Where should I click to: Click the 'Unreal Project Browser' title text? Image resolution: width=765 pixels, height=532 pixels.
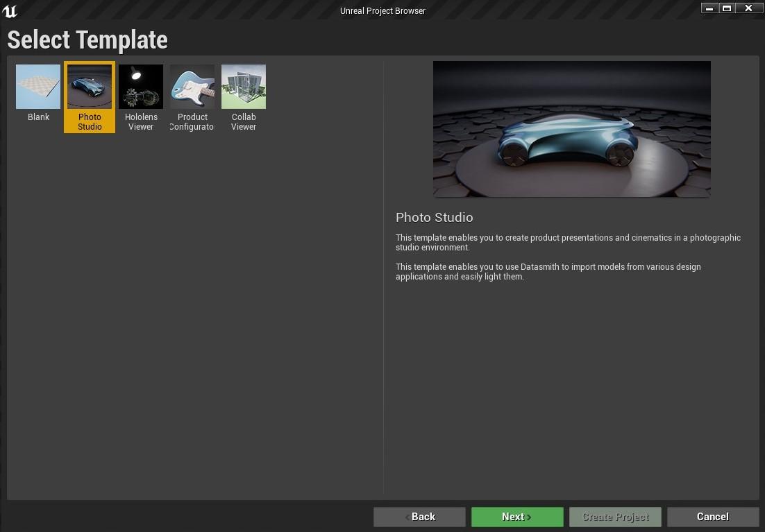tap(382, 10)
